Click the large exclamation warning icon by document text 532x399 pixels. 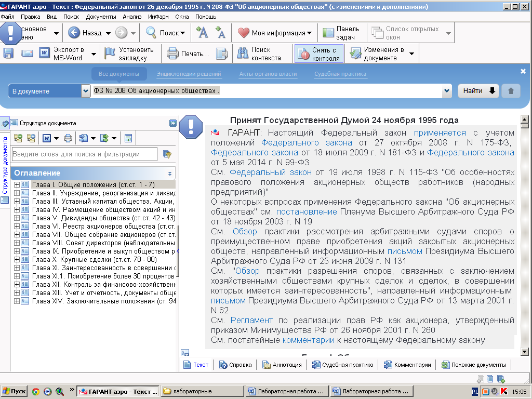tap(191, 127)
